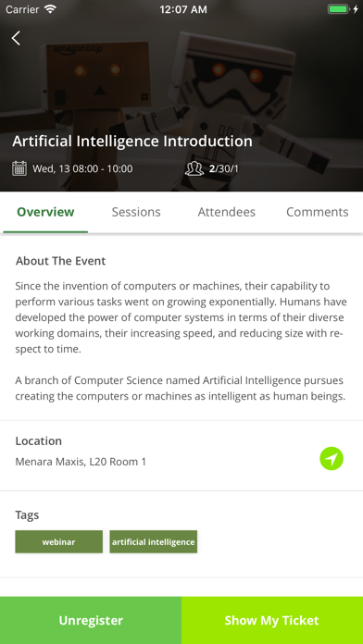Tap the attendees group icon
The height and width of the screenshot is (644, 363).
click(194, 168)
